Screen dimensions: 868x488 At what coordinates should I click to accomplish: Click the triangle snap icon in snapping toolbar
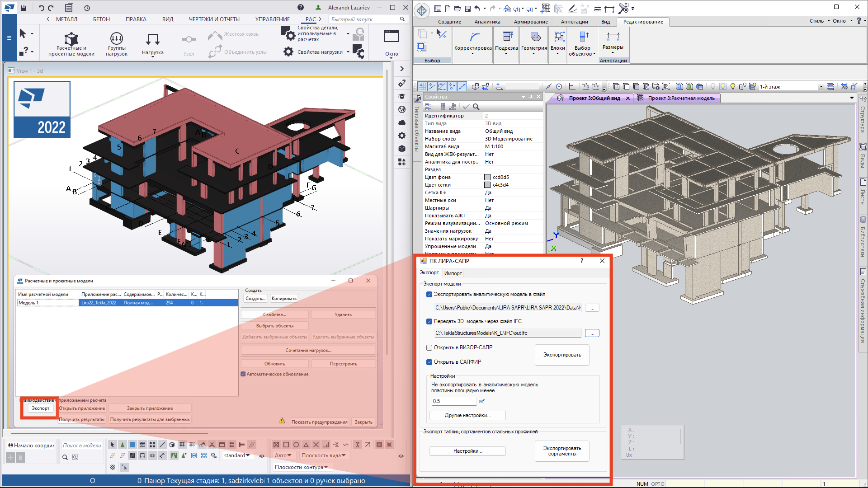(x=306, y=445)
